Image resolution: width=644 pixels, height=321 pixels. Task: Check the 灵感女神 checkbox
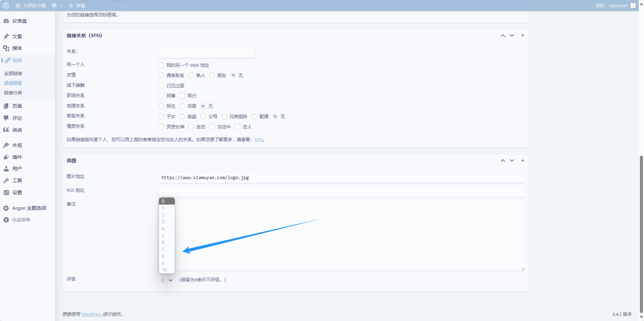(x=161, y=127)
